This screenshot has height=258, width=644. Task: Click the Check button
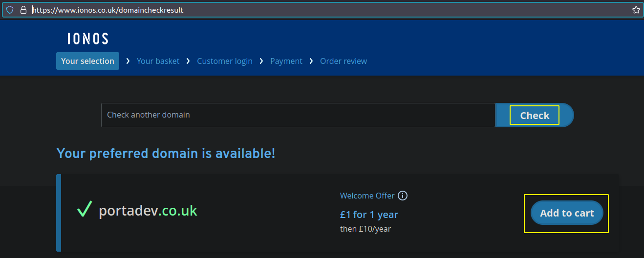535,116
